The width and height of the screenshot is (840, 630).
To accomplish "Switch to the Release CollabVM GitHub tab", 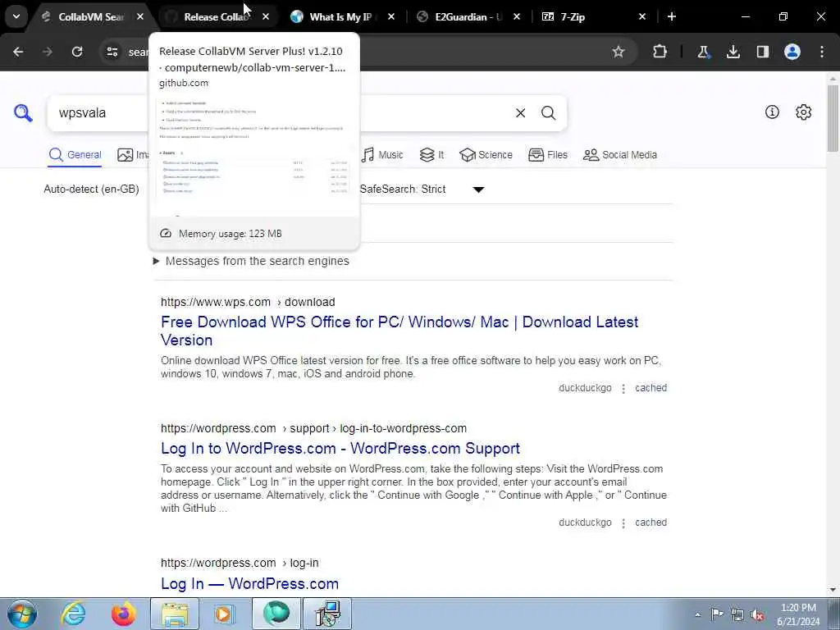I will point(217,17).
